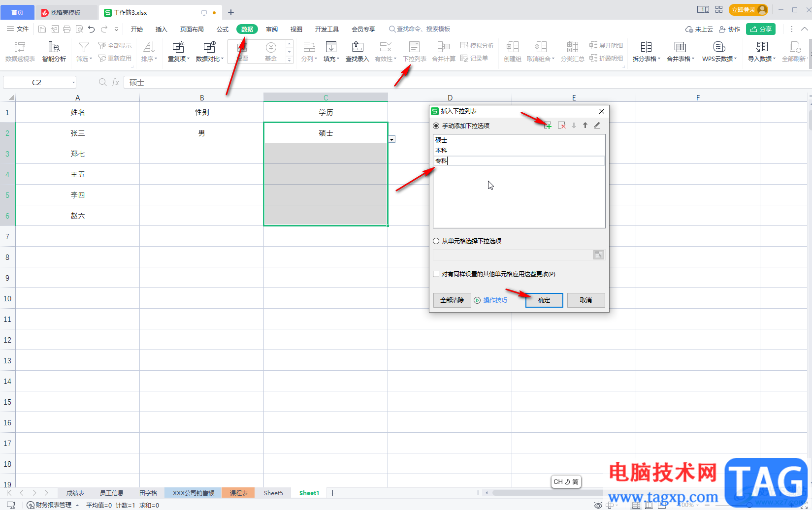Click the pencil edit icon in the dialog
This screenshot has height=510, width=812.
click(597, 126)
